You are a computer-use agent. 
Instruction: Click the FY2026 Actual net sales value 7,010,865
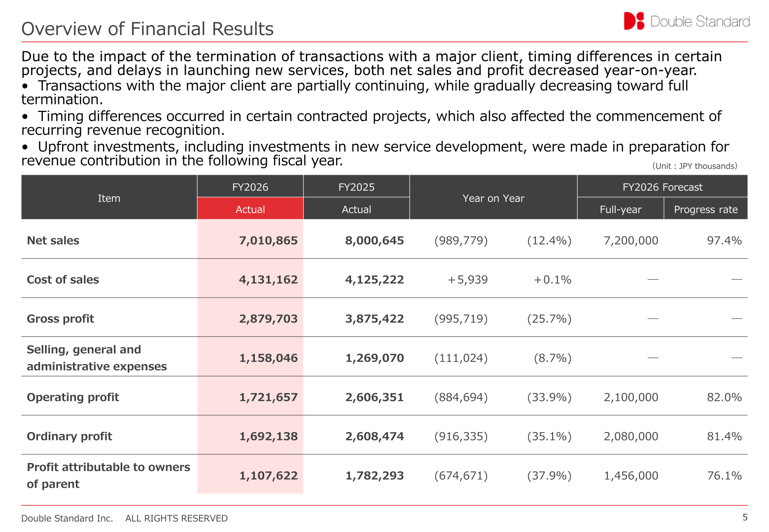[268, 240]
